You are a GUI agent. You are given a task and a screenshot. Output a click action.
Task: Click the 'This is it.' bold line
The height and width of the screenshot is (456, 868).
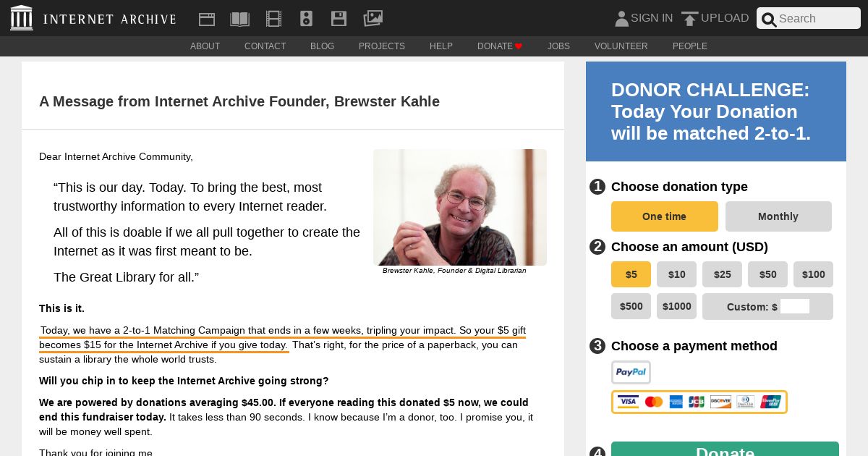pos(61,308)
